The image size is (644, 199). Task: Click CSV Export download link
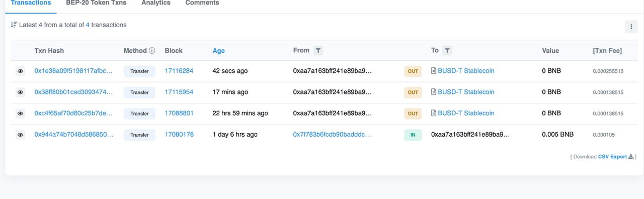(612, 157)
